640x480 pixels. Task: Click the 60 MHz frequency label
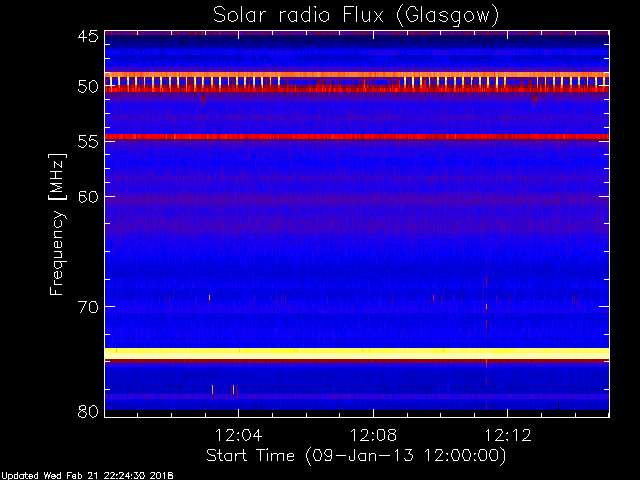[88, 197]
